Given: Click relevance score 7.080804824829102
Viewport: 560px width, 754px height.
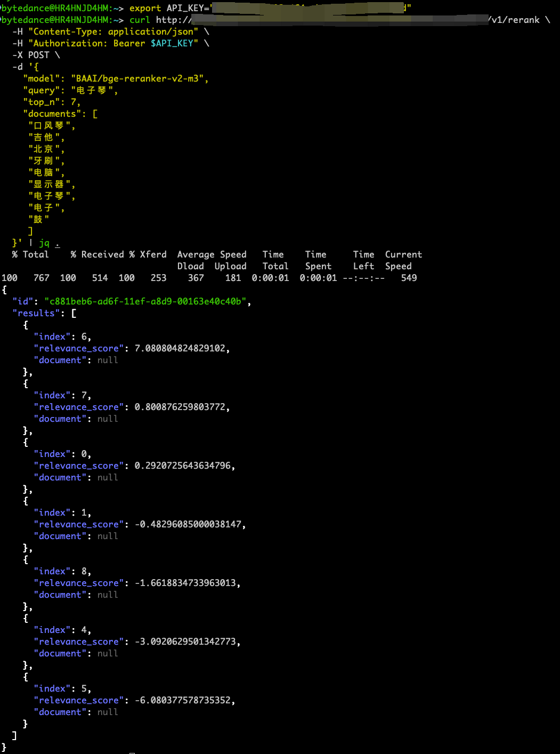Looking at the screenshot, I should [180, 348].
